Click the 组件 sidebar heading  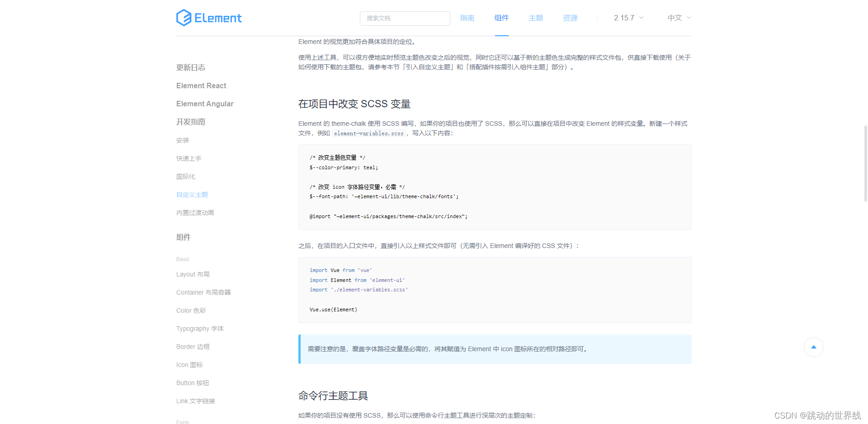click(184, 237)
